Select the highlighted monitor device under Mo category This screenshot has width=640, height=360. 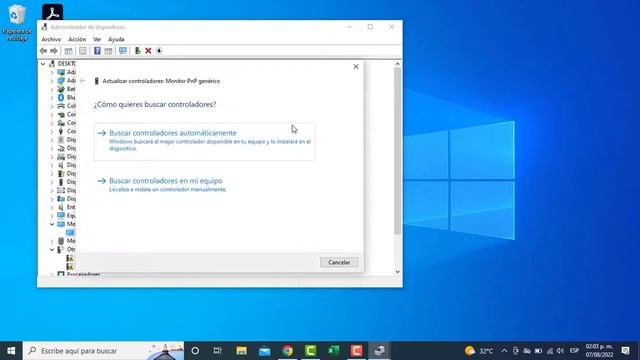[x=70, y=232]
